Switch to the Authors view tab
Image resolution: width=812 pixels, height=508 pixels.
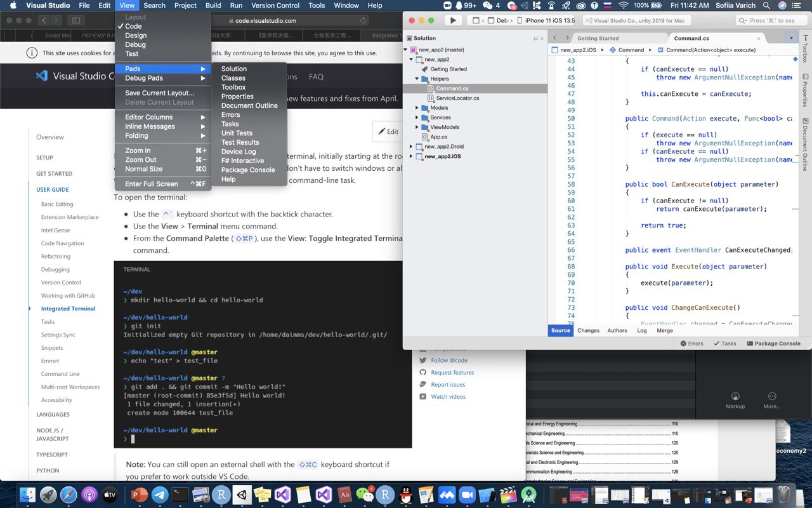pos(617,330)
